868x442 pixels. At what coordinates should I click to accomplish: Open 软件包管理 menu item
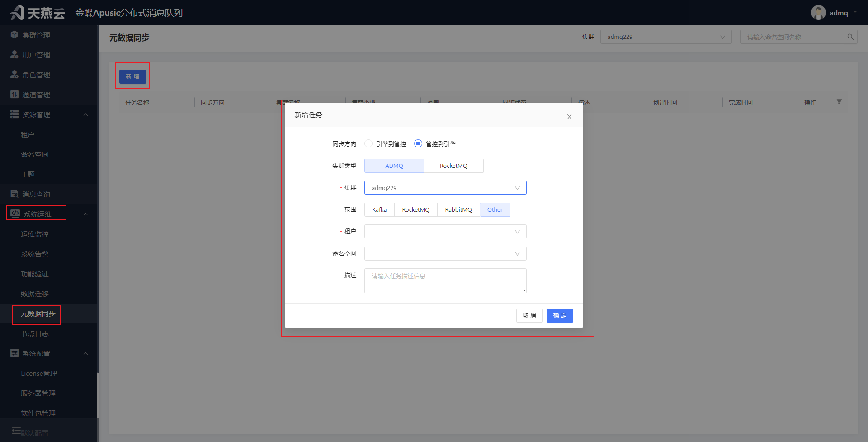tap(38, 413)
